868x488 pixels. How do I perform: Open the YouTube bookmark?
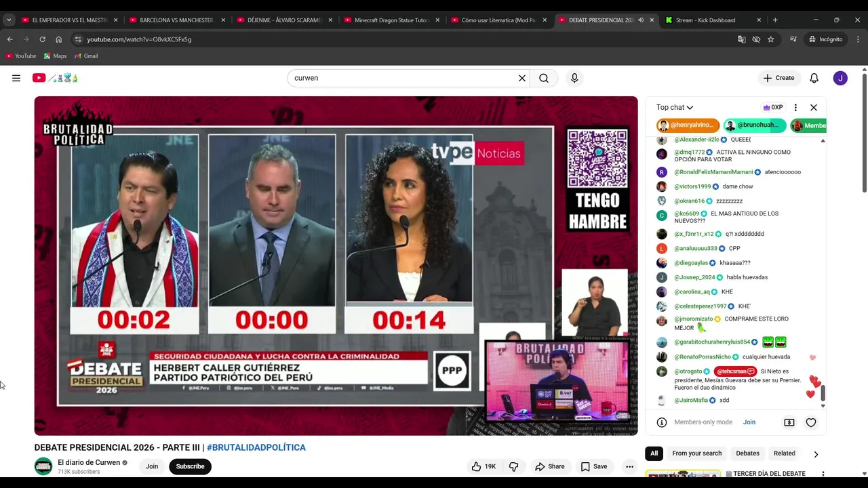[21, 56]
